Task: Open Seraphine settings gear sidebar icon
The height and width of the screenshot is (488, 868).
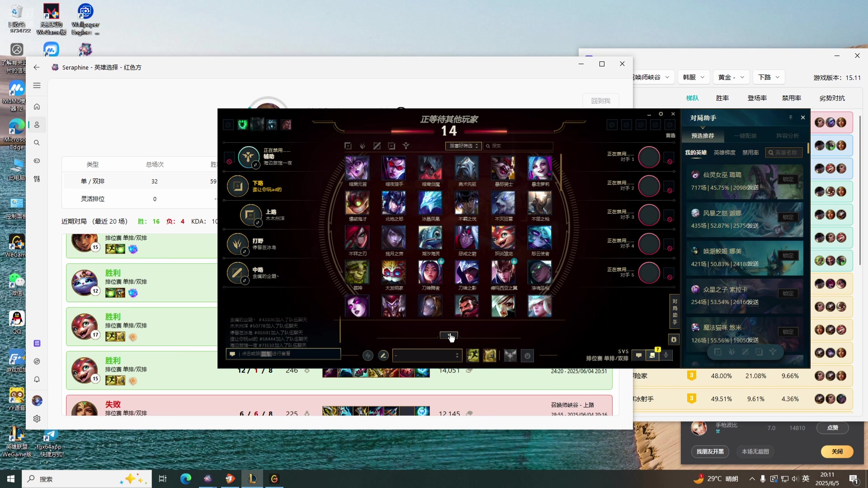Action: (x=37, y=419)
